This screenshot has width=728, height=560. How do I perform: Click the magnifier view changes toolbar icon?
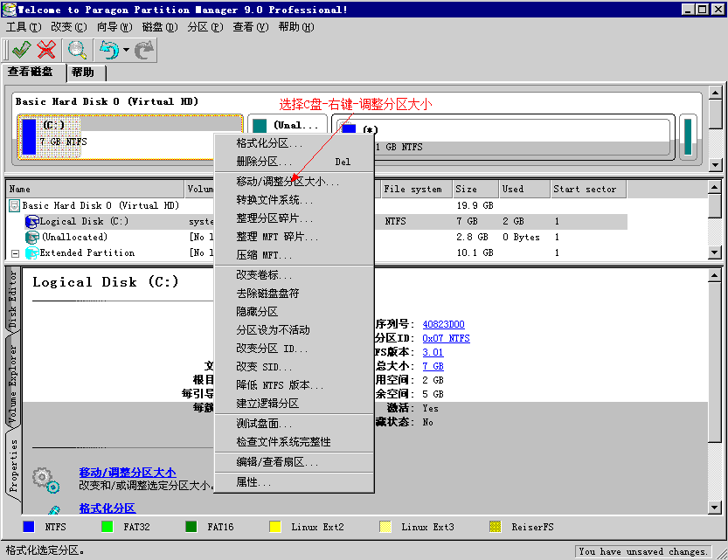tap(78, 50)
